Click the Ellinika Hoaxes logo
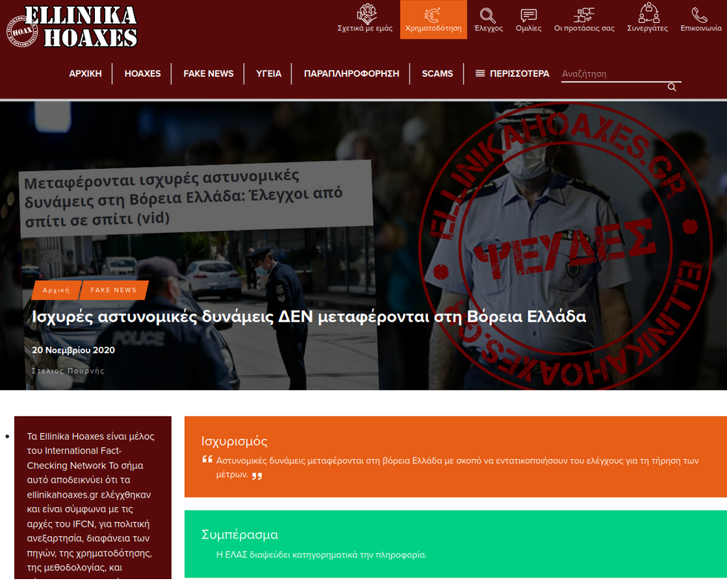 pos(72,27)
